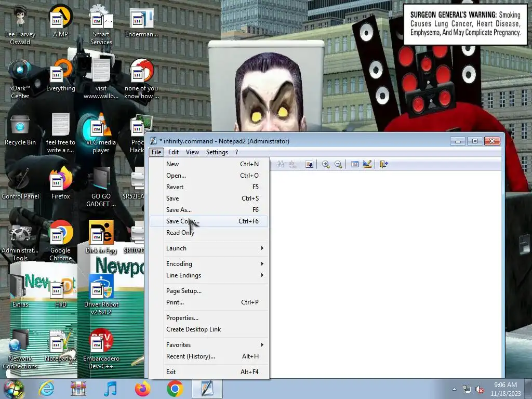Select VLC media player desktop icon
Viewport: 532px width, 399px height.
101,134
